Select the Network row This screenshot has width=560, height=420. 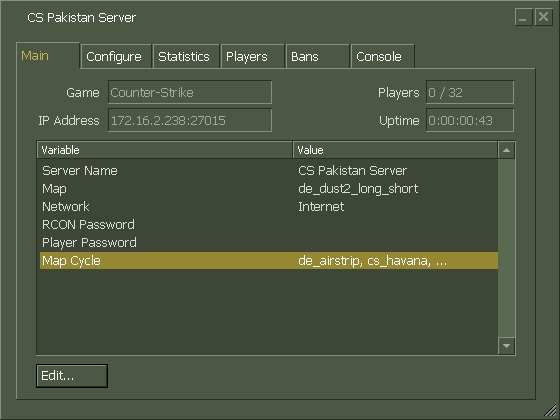click(x=269, y=206)
